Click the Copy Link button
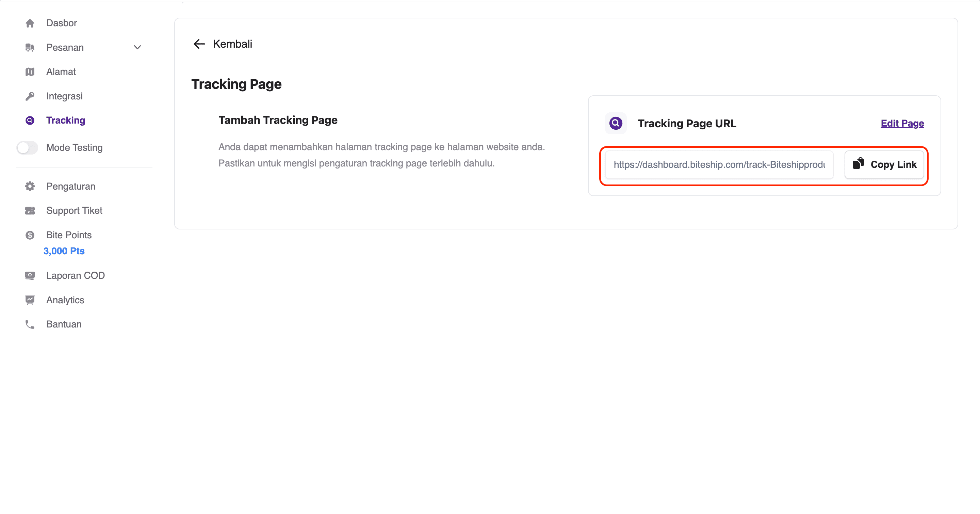This screenshot has width=980, height=514. point(884,165)
